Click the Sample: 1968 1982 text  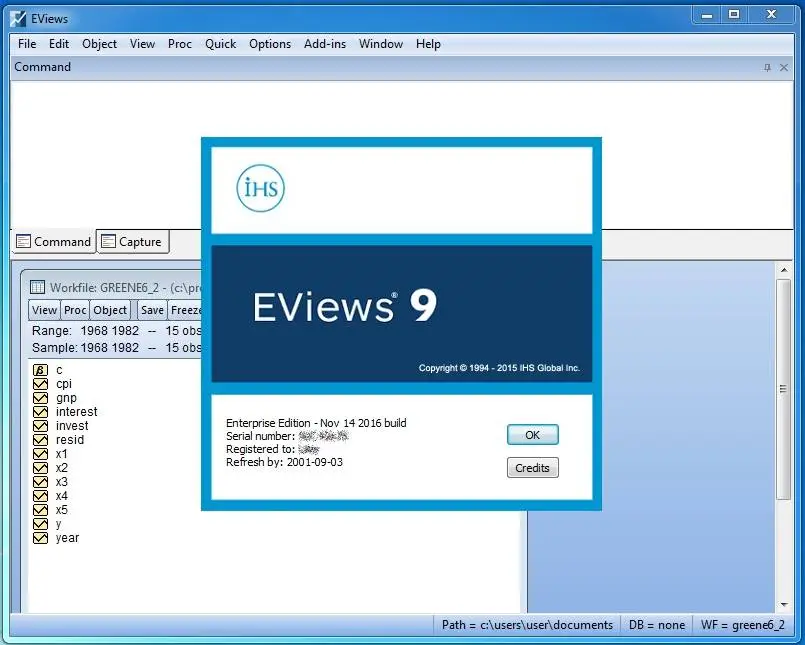pos(85,348)
